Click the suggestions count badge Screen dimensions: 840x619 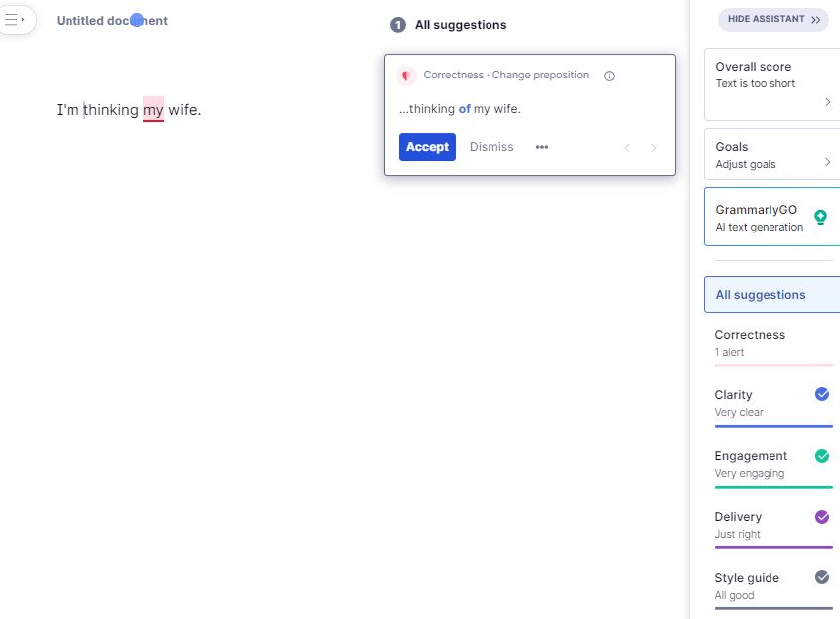click(398, 25)
